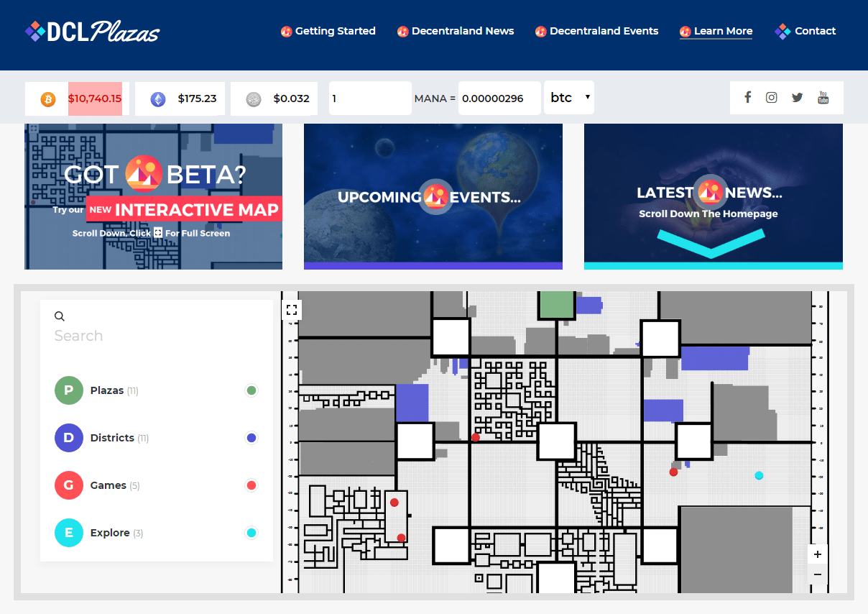This screenshot has height=614, width=868.
Task: Focus the MANA amount input field
Action: point(370,98)
